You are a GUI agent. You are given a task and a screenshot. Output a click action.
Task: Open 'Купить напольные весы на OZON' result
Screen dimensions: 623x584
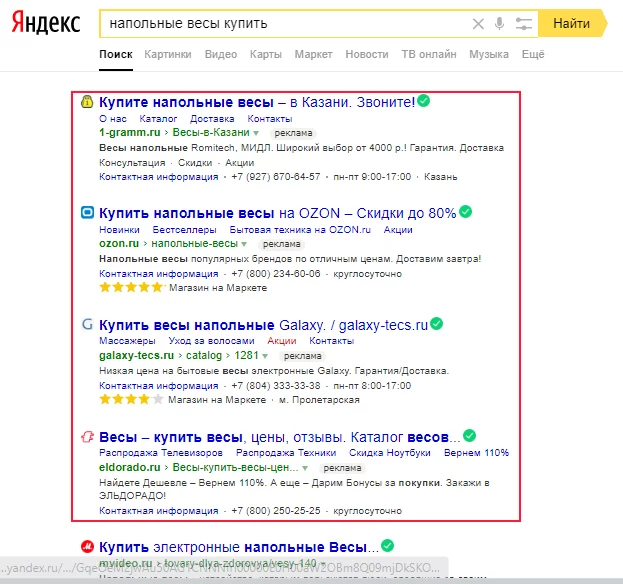point(278,213)
